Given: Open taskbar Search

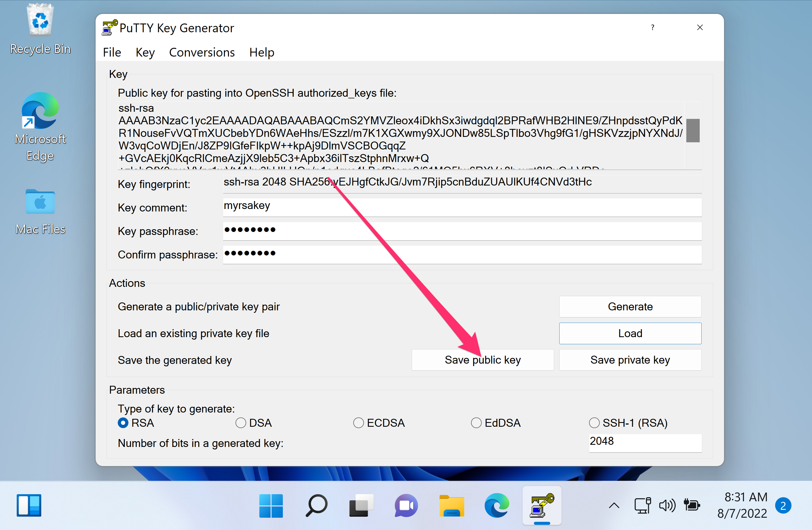Looking at the screenshot, I should point(316,505).
